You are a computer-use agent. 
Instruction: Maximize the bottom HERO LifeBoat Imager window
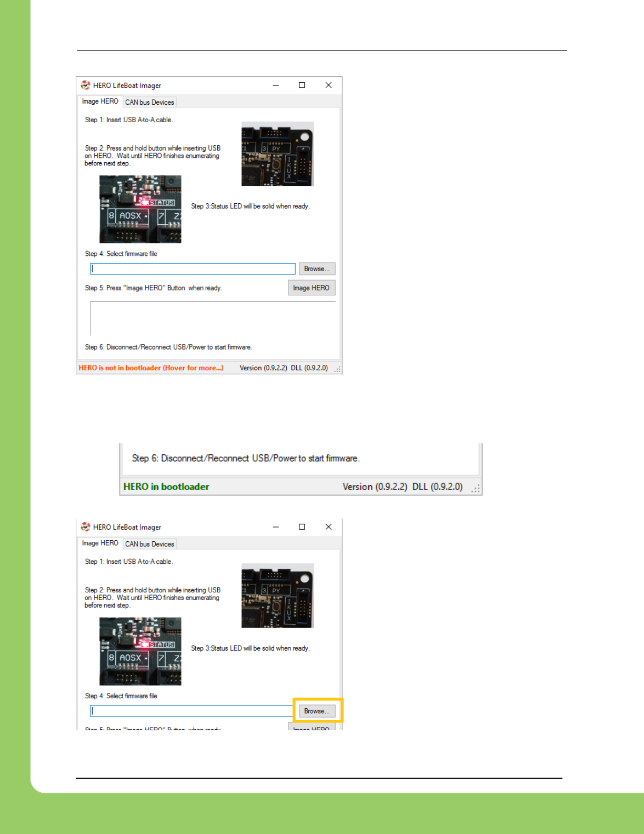coord(302,527)
